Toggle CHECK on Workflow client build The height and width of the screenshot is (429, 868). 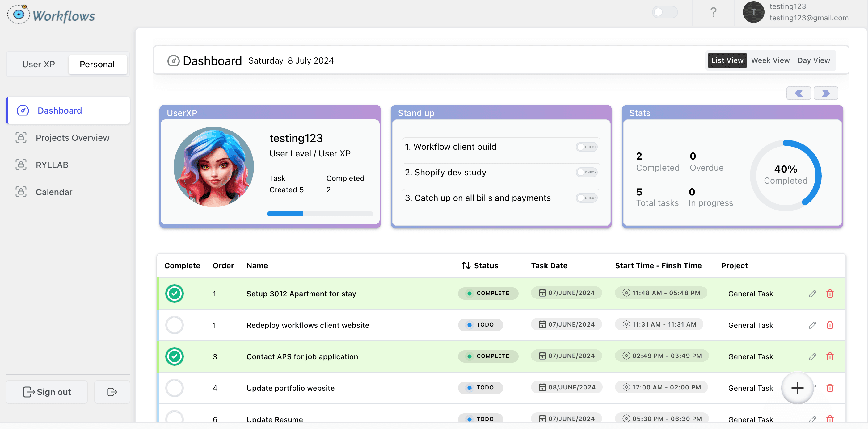[586, 147]
